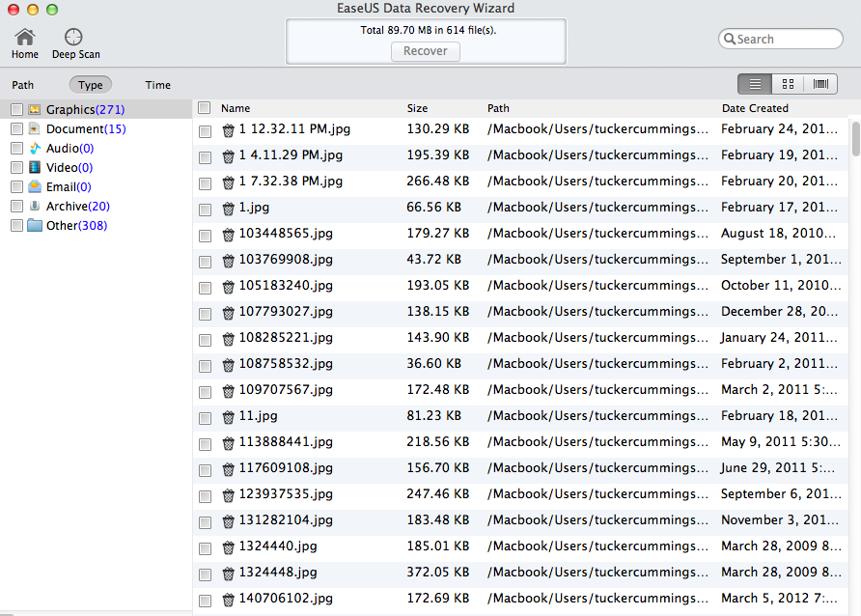This screenshot has width=861, height=616.
Task: Tick the checkbox for 1 4.11.29 PM.jpg
Action: [x=205, y=157]
